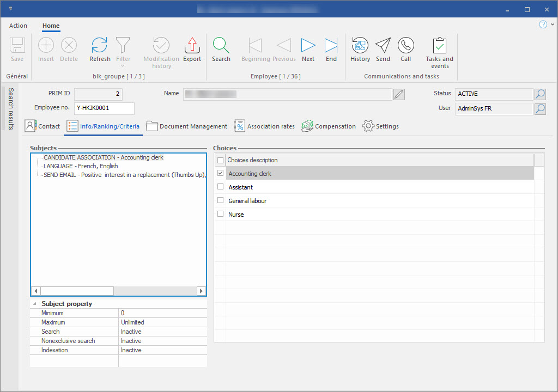The height and width of the screenshot is (392, 558).
Task: Uncheck the Accounting clerk checkbox
Action: pos(220,173)
